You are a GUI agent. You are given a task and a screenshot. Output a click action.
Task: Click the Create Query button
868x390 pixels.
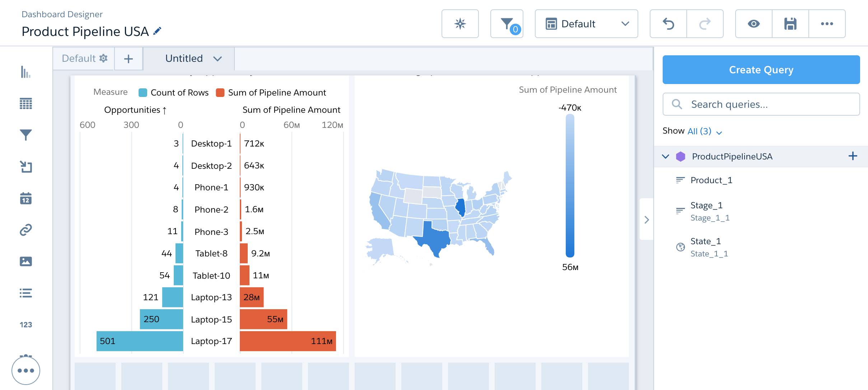(761, 69)
